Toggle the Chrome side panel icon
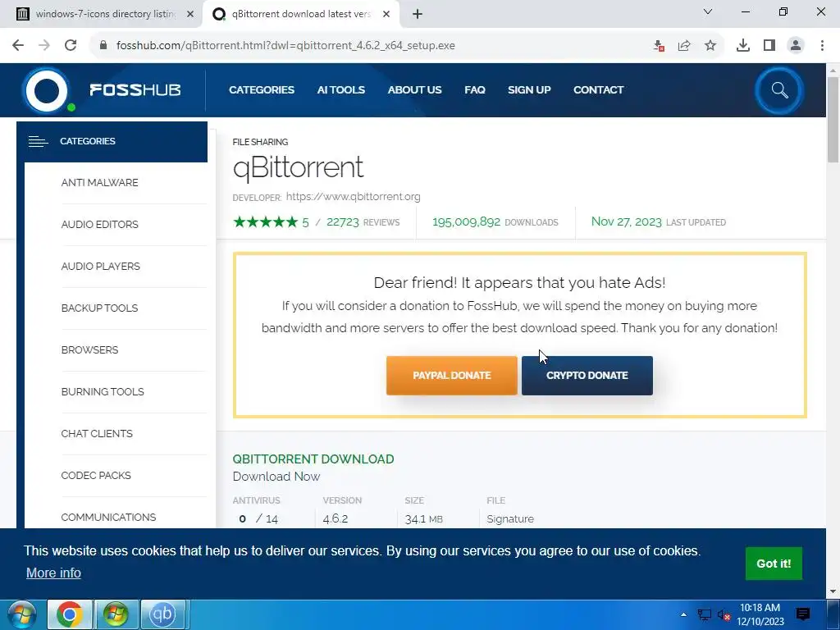Image resolution: width=840 pixels, height=630 pixels. 769,46
